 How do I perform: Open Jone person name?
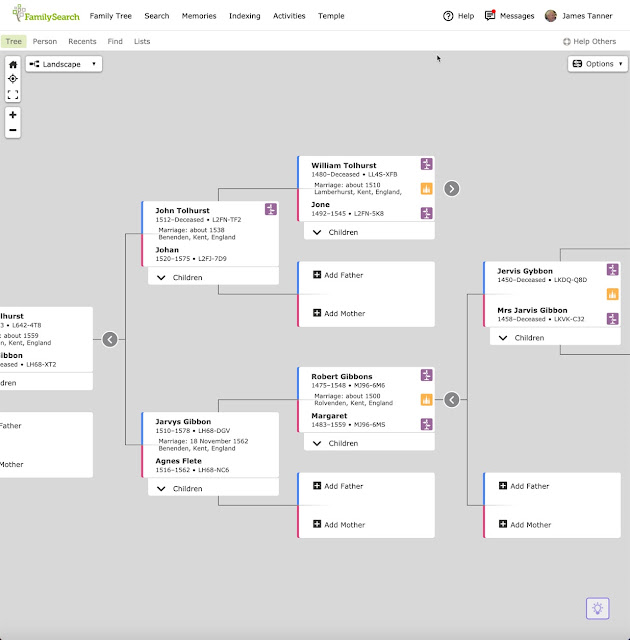coord(320,204)
